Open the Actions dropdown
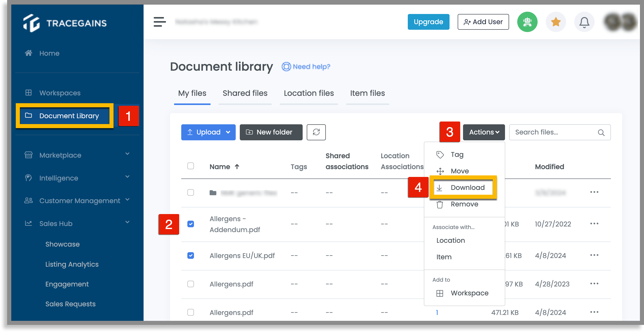 click(484, 132)
